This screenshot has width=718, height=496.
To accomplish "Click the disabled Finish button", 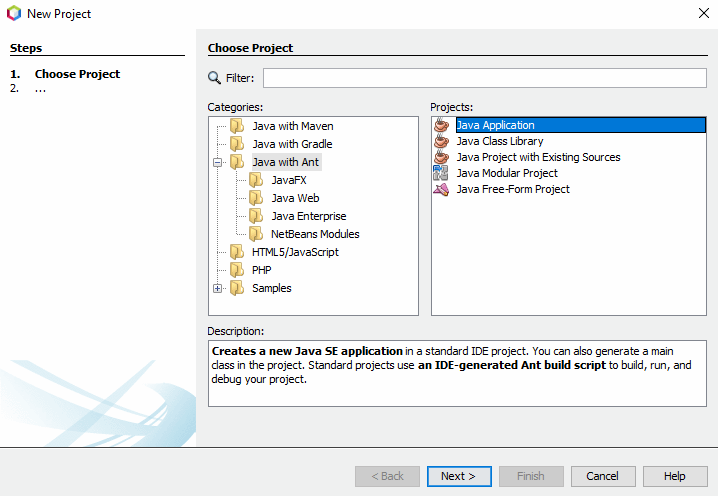I will (531, 476).
